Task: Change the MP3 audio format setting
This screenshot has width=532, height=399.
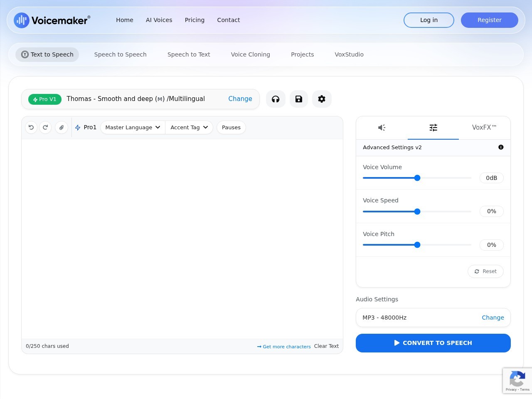Action: (x=493, y=318)
